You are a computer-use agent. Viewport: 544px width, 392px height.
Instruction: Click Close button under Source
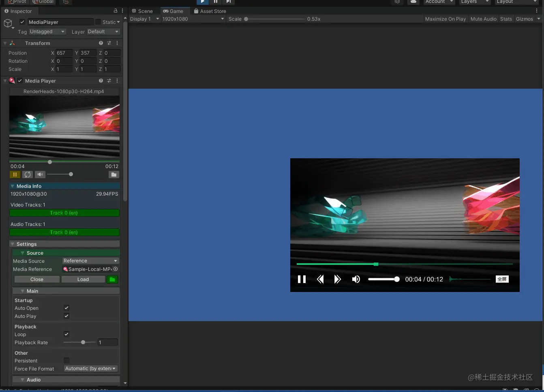coord(37,279)
